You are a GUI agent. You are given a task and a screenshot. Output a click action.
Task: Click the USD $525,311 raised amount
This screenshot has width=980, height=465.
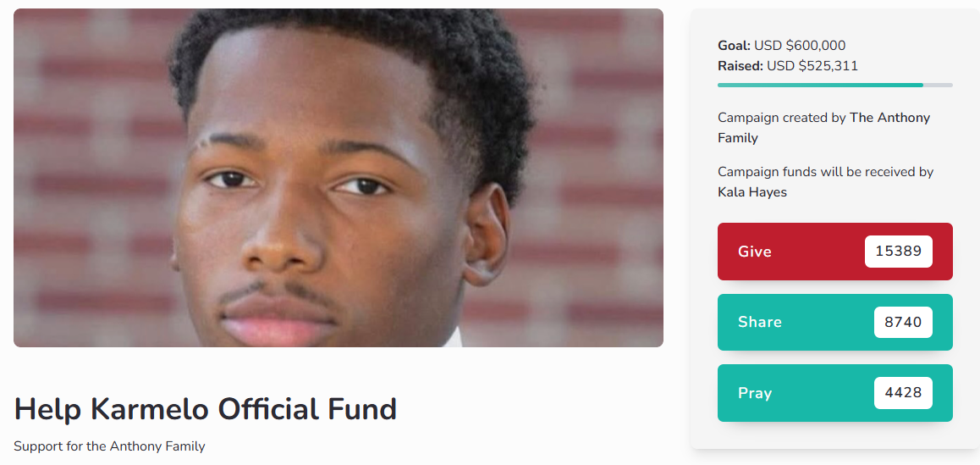pos(812,66)
